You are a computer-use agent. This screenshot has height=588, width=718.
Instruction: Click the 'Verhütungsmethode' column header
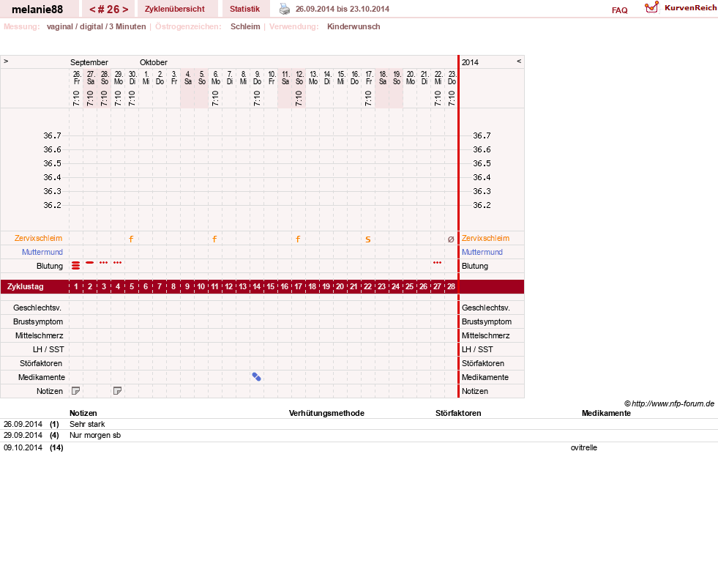click(x=326, y=414)
